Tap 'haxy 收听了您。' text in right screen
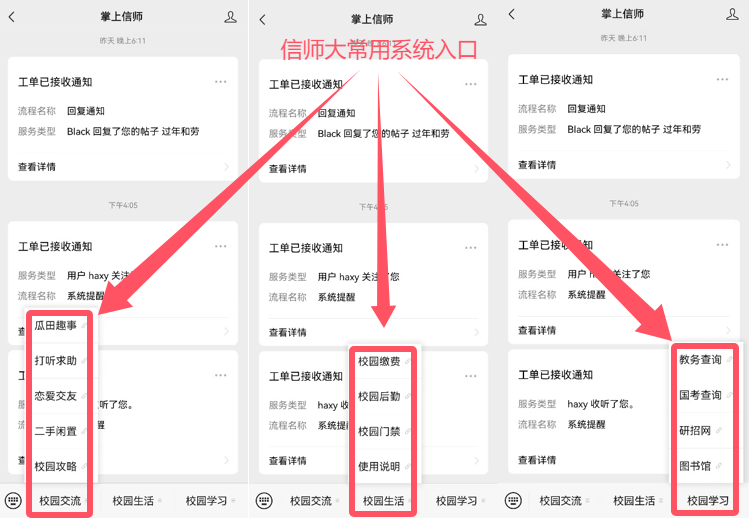The height and width of the screenshot is (519, 749). (x=600, y=404)
